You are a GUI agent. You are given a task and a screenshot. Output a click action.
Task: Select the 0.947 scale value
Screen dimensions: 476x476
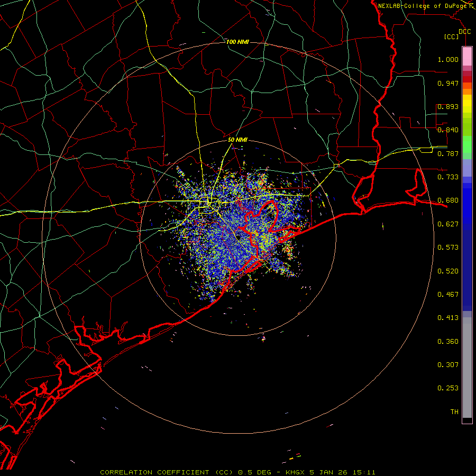click(x=448, y=83)
